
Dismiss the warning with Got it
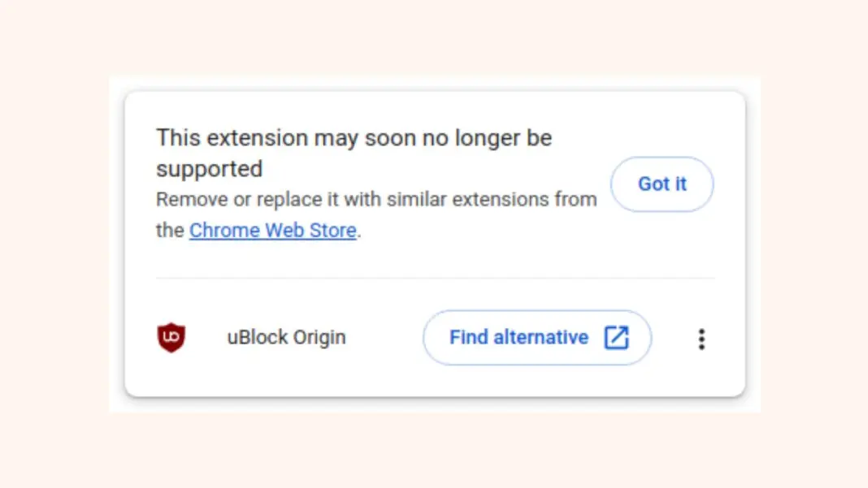pyautogui.click(x=662, y=184)
